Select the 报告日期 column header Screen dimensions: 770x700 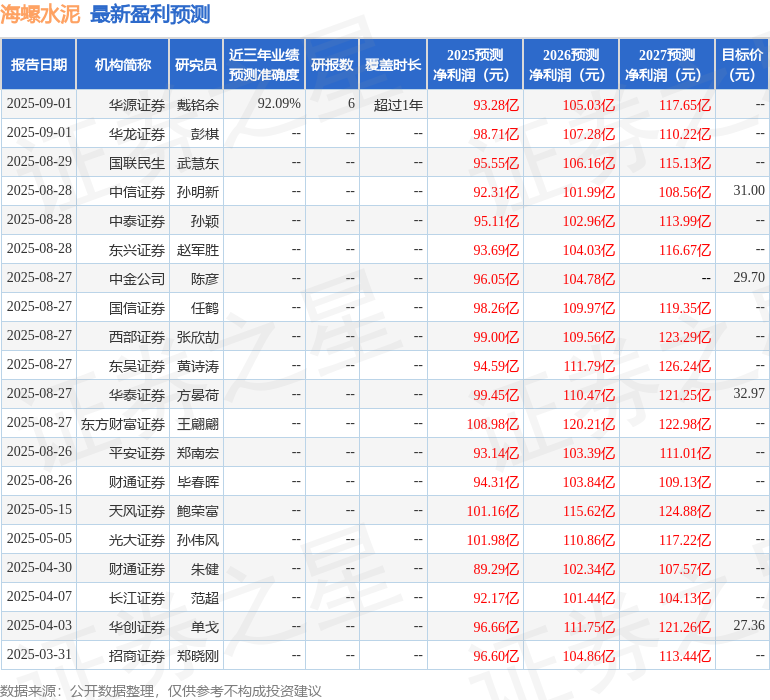pos(39,65)
